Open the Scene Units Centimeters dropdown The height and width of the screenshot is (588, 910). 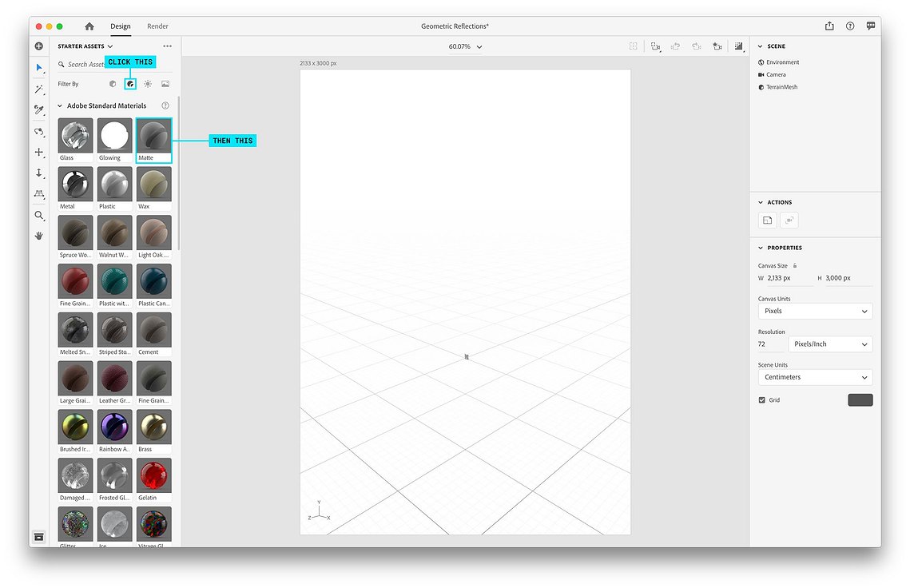click(x=816, y=377)
